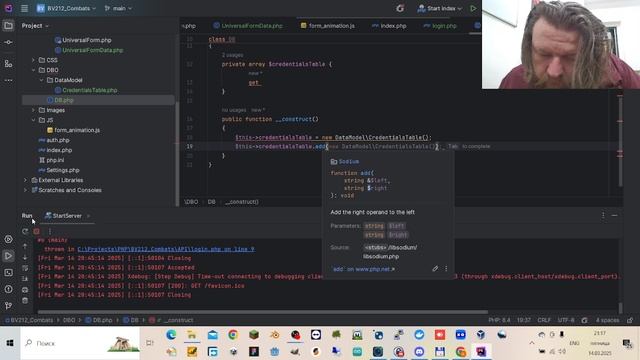Open add on www.php.net link

coord(364,269)
